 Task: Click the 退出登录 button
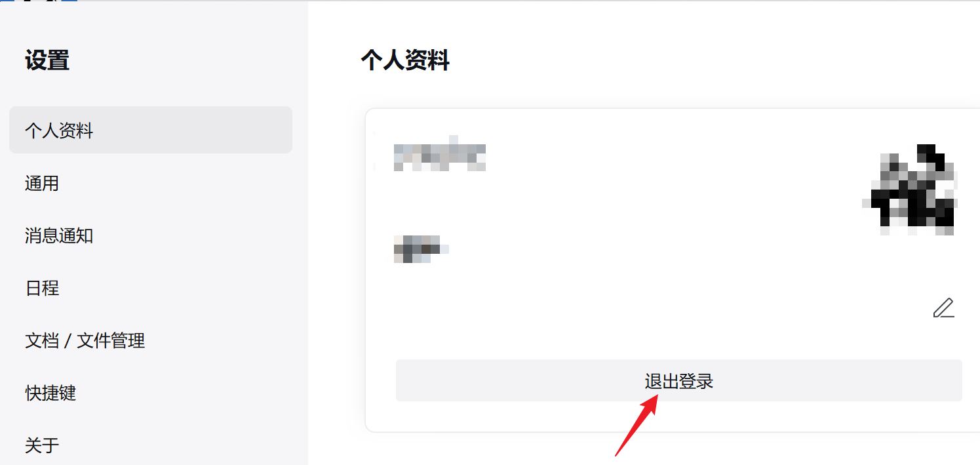678,380
